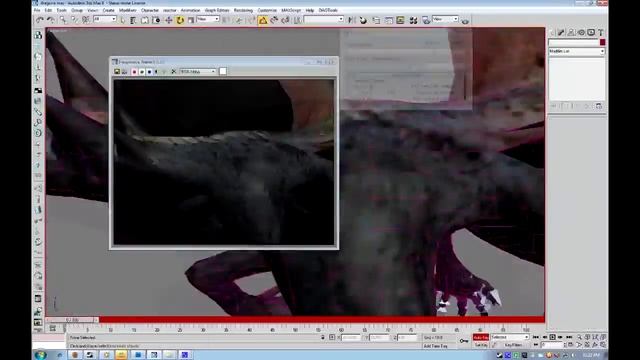The width and height of the screenshot is (640, 360).
Task: Choose the Select and Scale tool
Action: click(x=191, y=20)
